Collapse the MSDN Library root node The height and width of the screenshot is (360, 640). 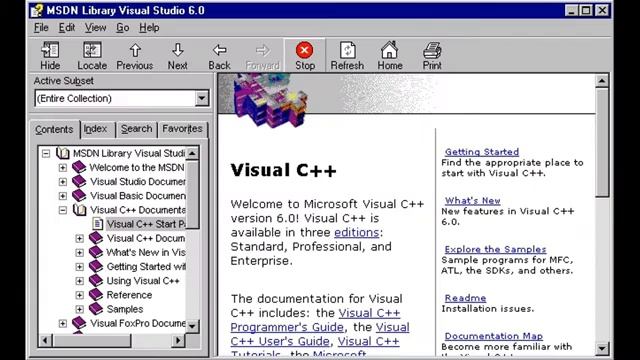tap(46, 153)
